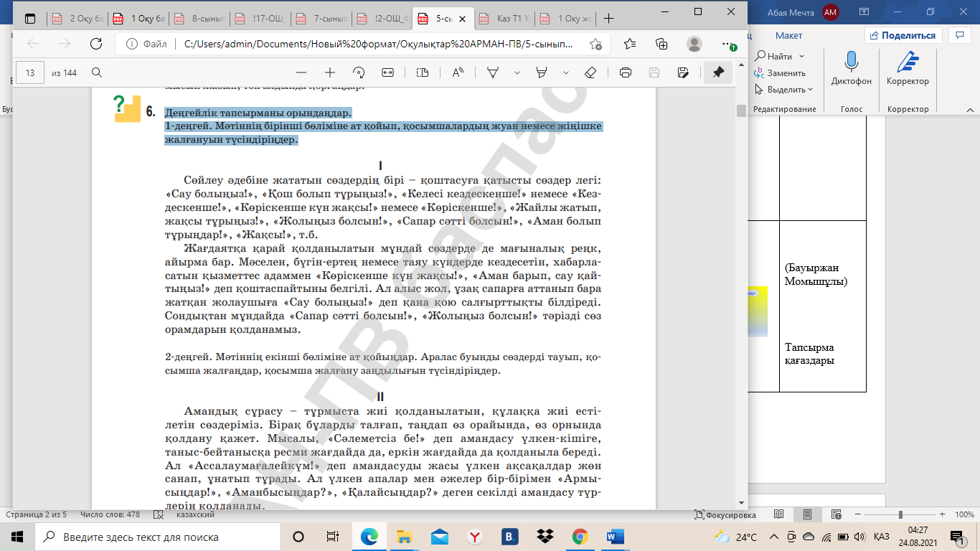Toggle the PDF toolbar pin
Viewport: 980px width, 551px height.
click(718, 72)
